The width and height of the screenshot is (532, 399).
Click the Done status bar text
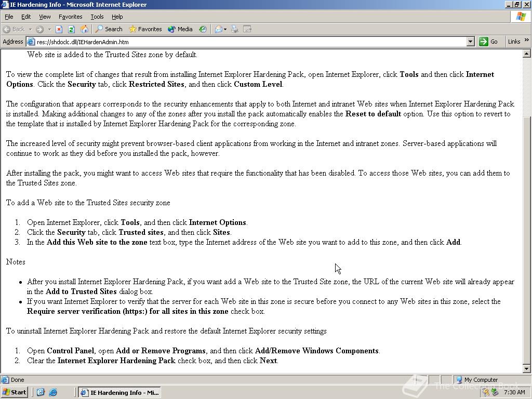click(x=17, y=380)
